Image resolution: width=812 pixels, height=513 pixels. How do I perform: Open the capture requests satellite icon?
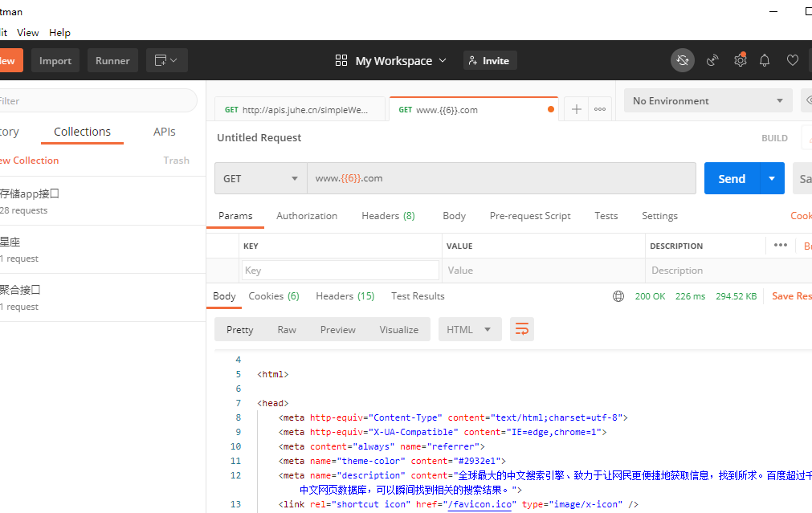[712, 60]
